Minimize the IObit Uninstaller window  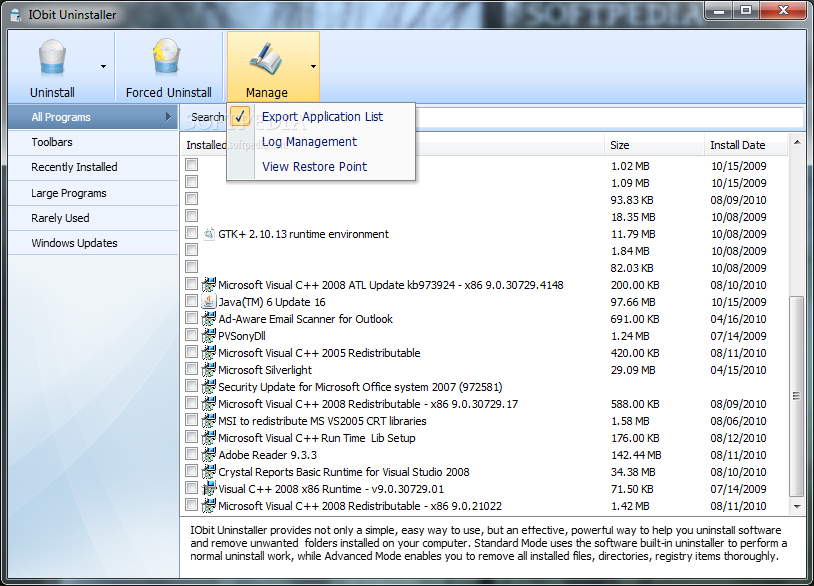(x=719, y=10)
